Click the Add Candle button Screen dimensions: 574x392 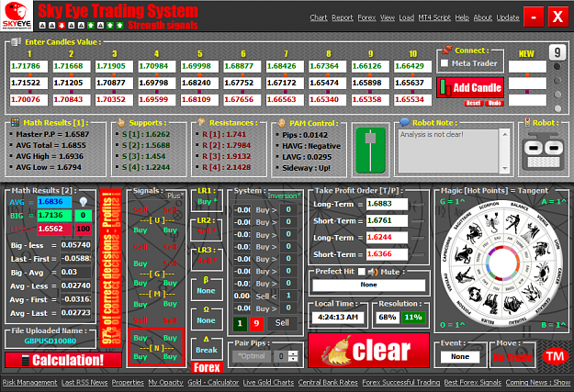470,87
